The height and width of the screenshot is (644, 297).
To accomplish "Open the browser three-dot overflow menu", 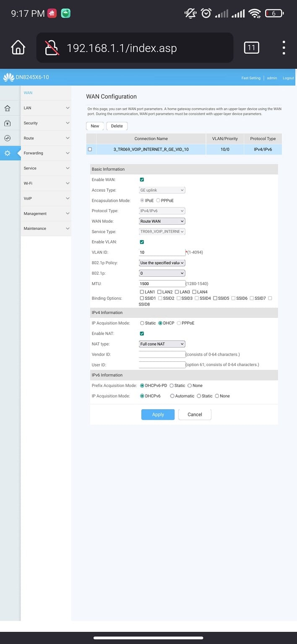I will 284,48.
